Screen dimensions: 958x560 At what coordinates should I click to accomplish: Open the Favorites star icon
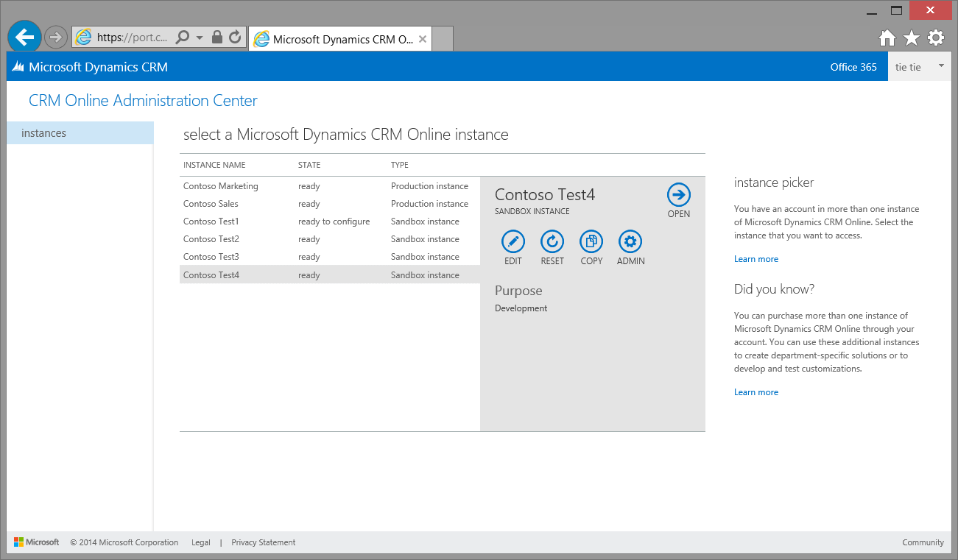coord(912,38)
